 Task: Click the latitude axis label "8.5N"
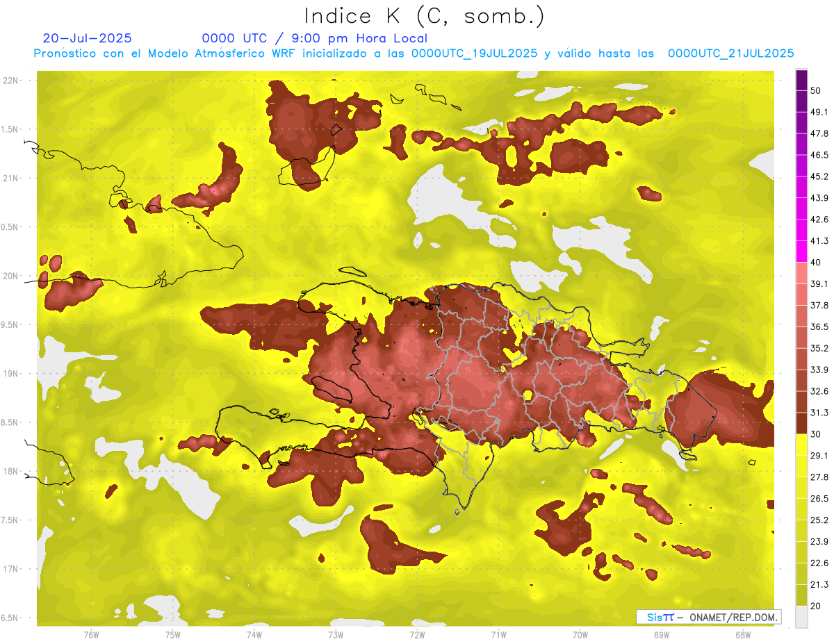click(x=10, y=422)
